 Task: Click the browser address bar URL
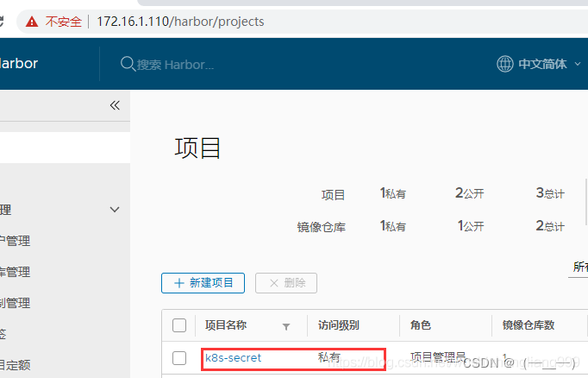click(x=180, y=22)
